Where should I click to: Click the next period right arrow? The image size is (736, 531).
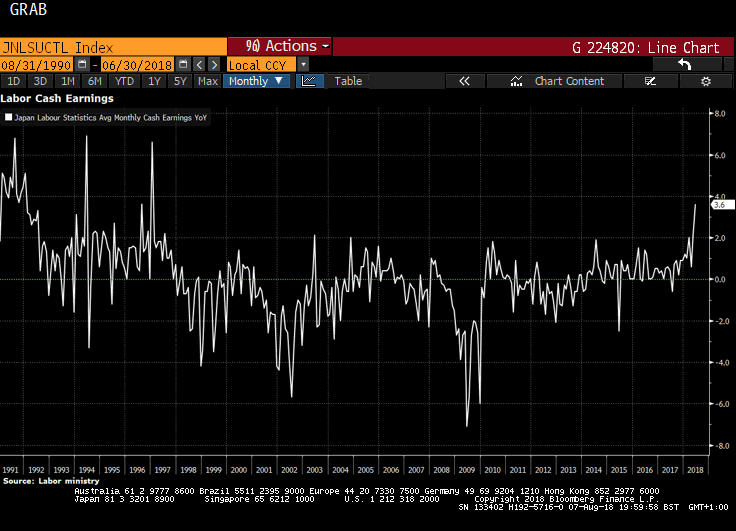(x=214, y=64)
